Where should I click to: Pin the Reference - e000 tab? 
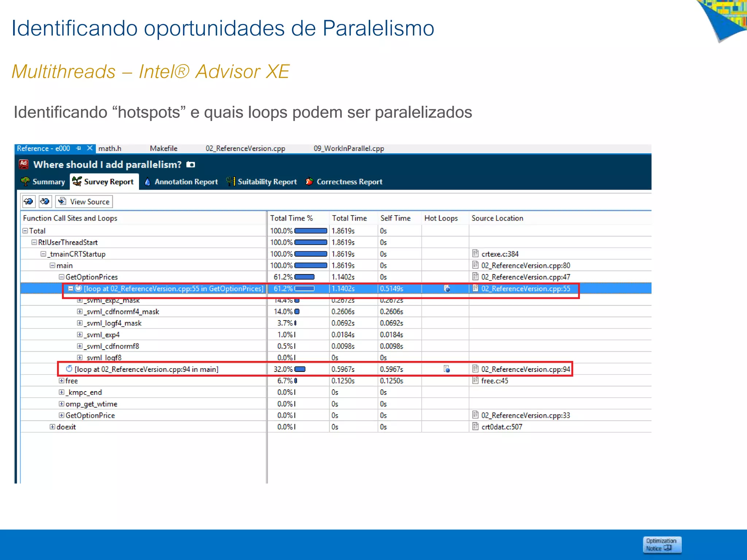[x=78, y=148]
